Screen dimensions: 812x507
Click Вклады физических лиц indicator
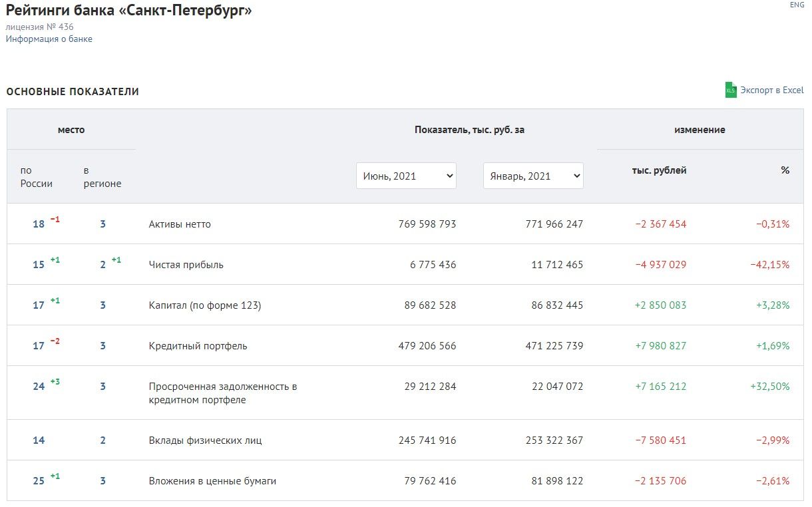tap(206, 440)
